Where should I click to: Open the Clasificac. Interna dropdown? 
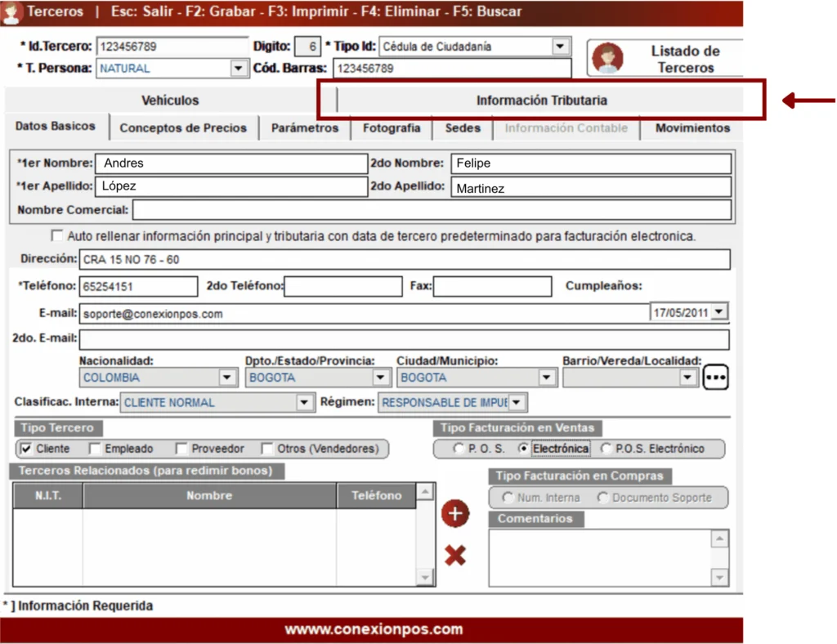[x=304, y=402]
